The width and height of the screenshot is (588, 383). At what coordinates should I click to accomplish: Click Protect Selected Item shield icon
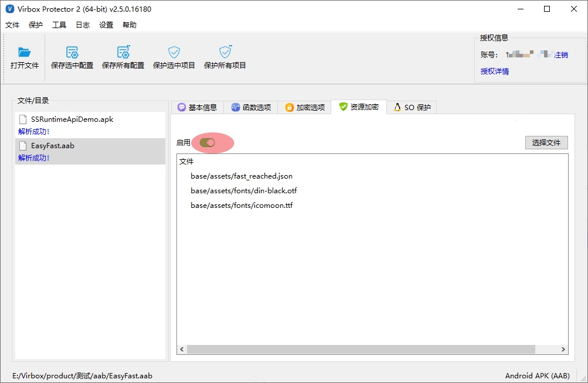click(x=174, y=53)
